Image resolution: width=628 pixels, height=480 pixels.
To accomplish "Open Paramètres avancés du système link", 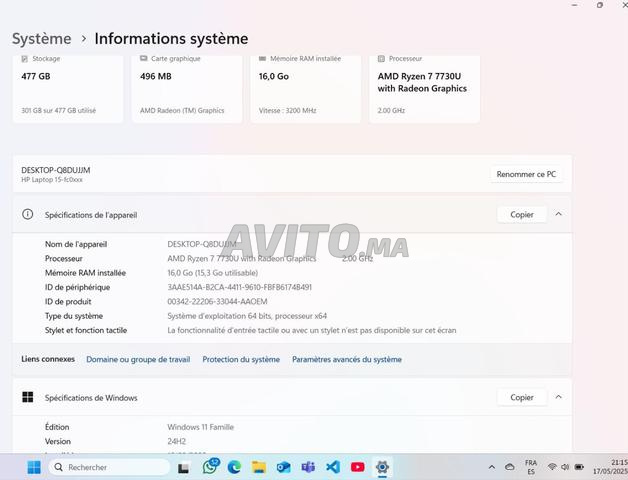I will pos(346,359).
